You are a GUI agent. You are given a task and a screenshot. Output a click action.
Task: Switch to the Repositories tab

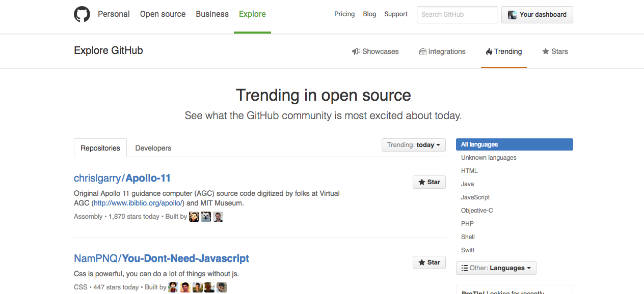100,148
